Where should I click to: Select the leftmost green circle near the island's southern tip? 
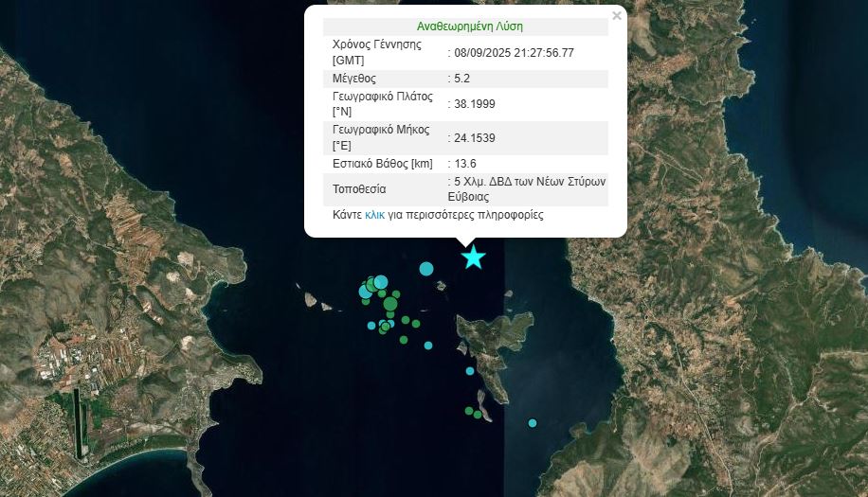point(469,411)
